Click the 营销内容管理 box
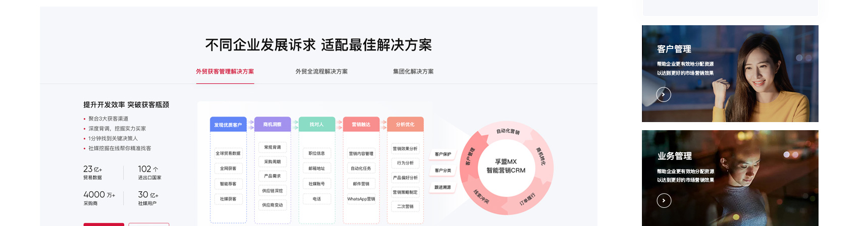868x226 pixels. [x=361, y=153]
